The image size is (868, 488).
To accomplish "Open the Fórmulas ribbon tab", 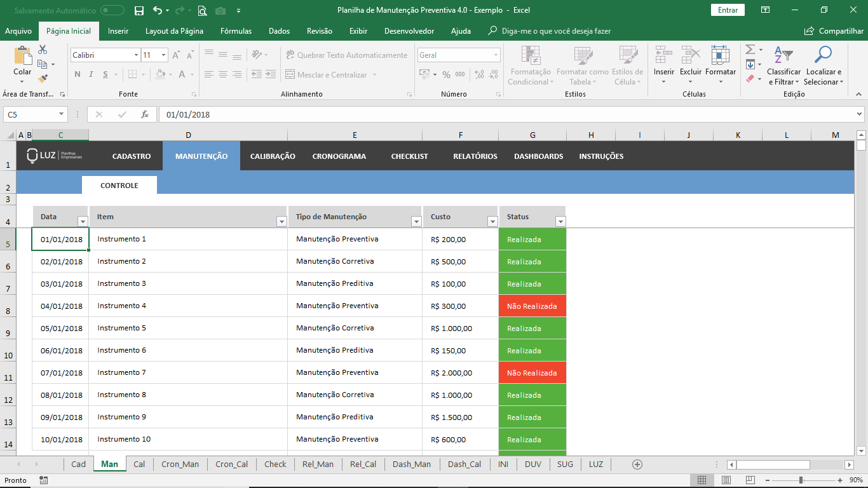I will pyautogui.click(x=236, y=31).
